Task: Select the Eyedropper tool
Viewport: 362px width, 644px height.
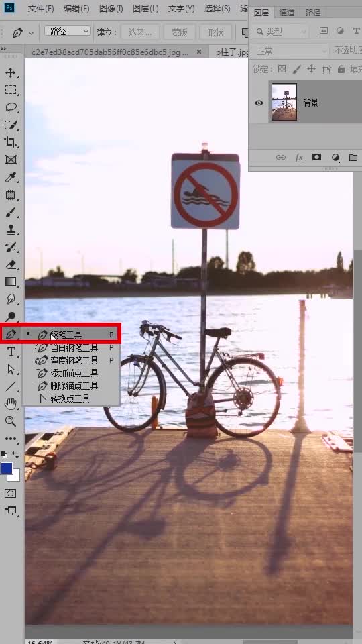Action: pyautogui.click(x=10, y=177)
